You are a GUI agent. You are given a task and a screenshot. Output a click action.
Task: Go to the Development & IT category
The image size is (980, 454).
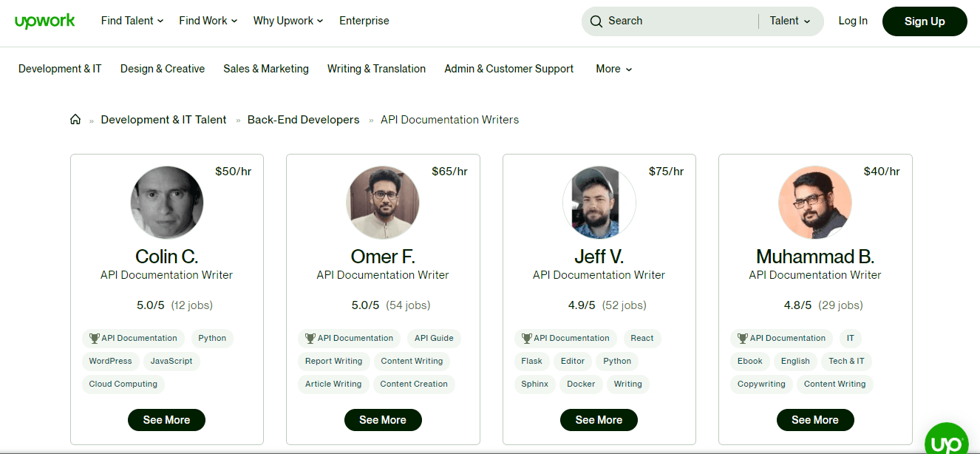(x=60, y=69)
